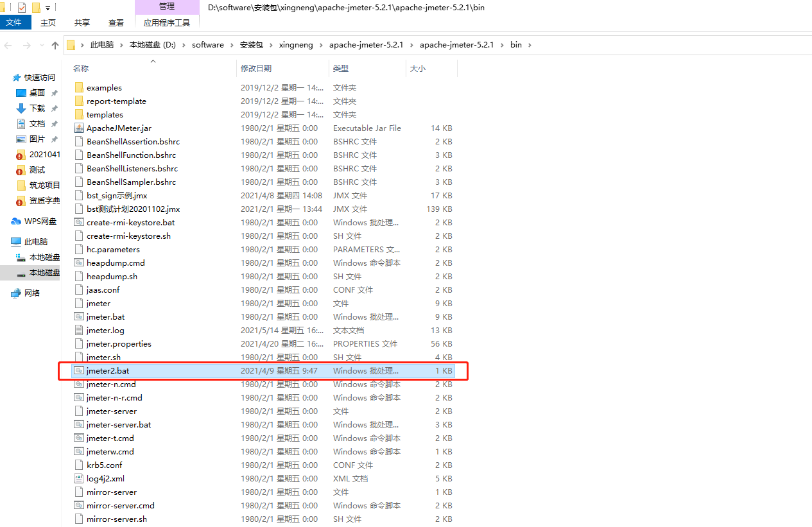Navigate to xingneng in the address bar
This screenshot has height=527, width=812.
pyautogui.click(x=297, y=45)
